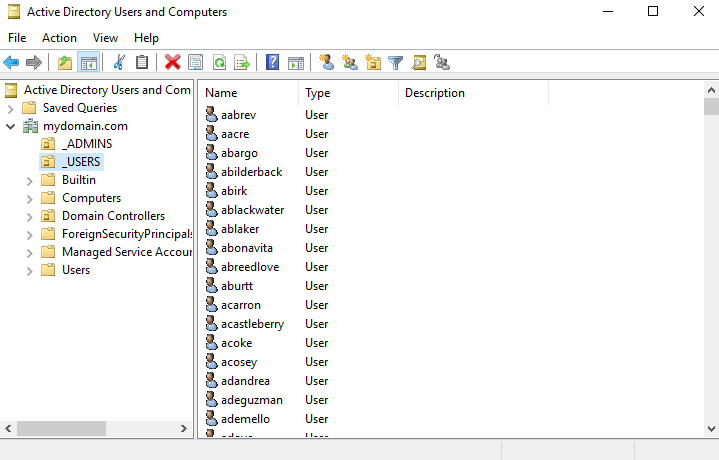
Task: Expand the Builtin container
Action: pyautogui.click(x=30, y=181)
